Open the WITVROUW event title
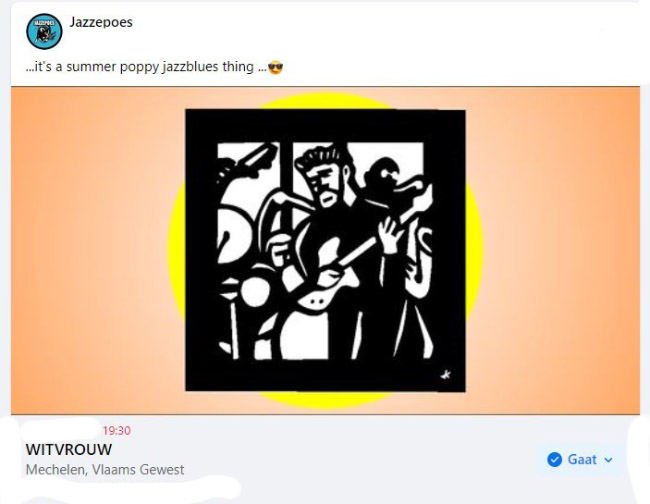 point(69,450)
